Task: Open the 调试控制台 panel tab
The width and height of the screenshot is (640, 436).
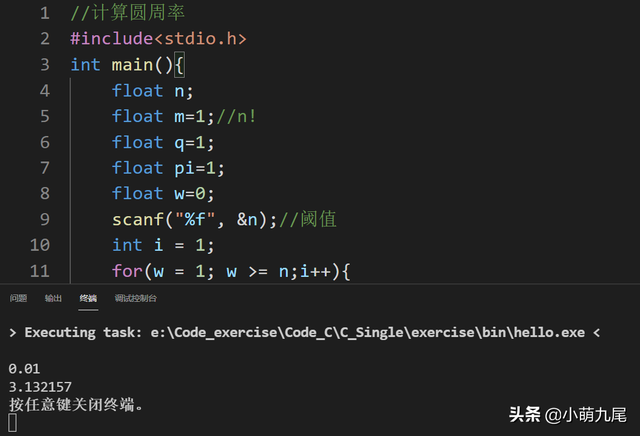Action: pyautogui.click(x=135, y=298)
